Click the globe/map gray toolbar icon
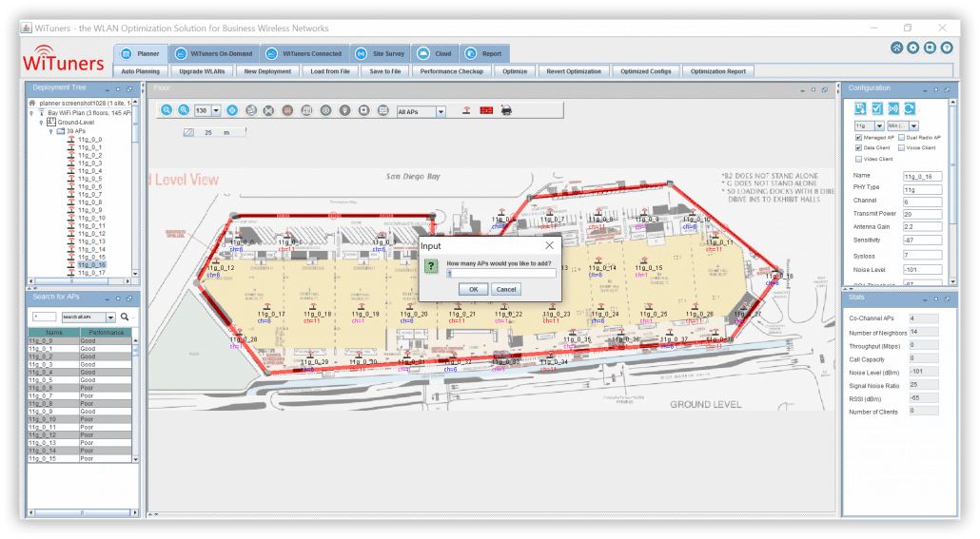Image resolution: width=980 pixels, height=539 pixels. click(x=250, y=110)
